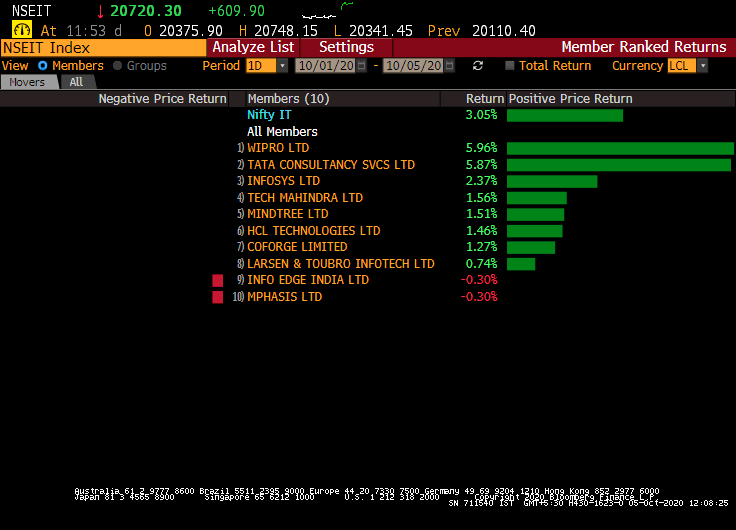The width and height of the screenshot is (736, 530).
Task: Click the yellow clock icon beside At
Action: coord(21,30)
